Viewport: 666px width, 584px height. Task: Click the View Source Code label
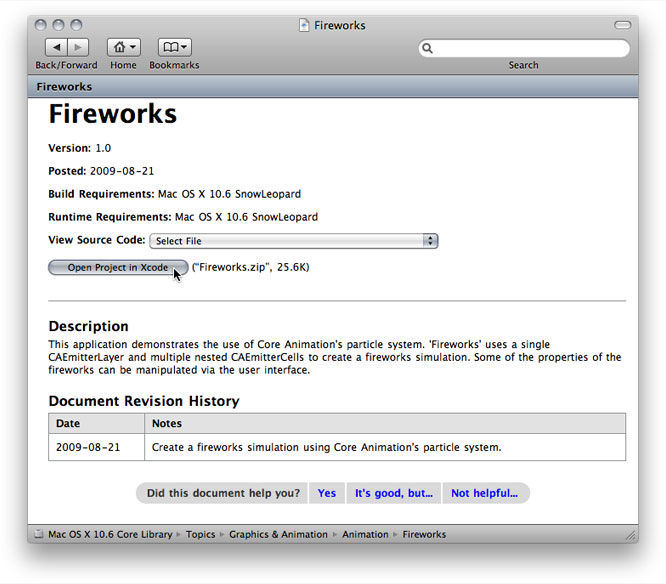(x=97, y=240)
